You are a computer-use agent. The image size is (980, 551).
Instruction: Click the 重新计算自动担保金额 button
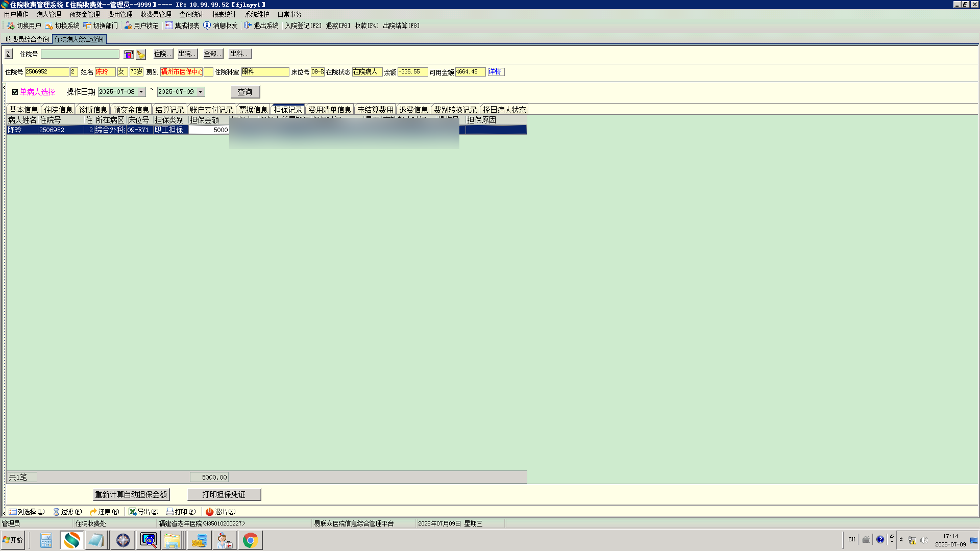[131, 494]
